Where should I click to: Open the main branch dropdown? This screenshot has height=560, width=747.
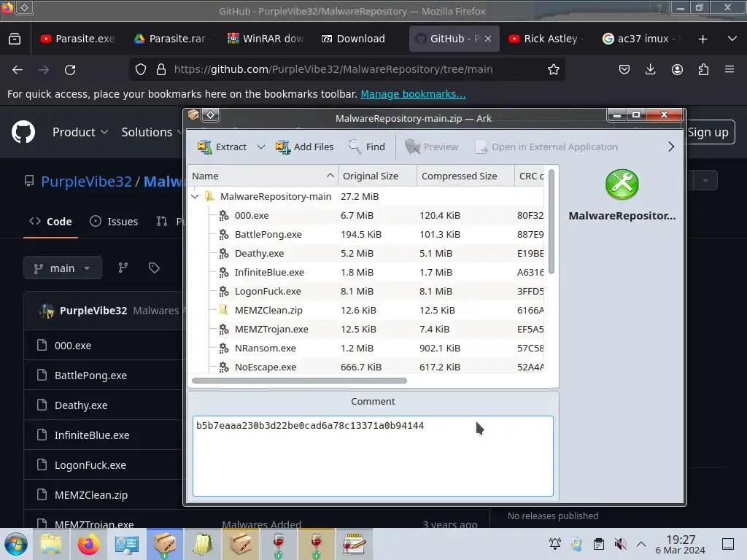[63, 268]
